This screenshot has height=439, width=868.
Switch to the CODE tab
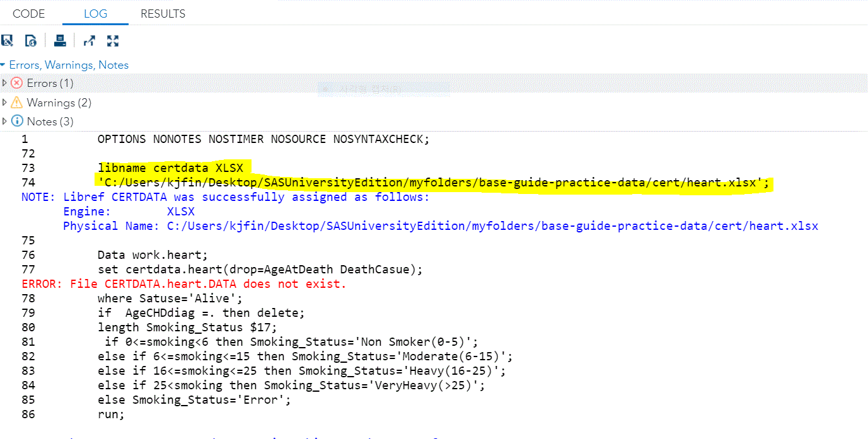(x=29, y=13)
